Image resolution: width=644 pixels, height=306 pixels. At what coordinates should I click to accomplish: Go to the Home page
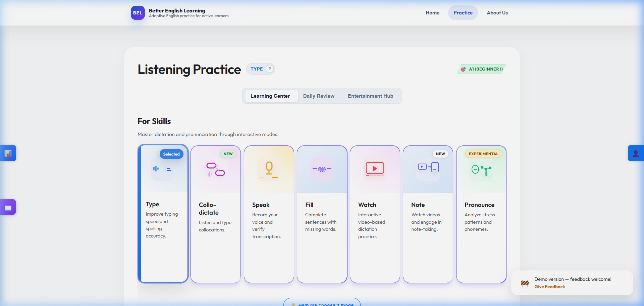[432, 13]
